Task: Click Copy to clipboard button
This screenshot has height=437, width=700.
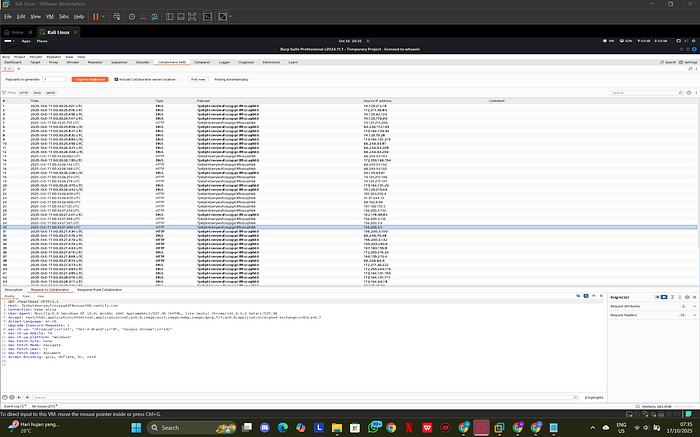Action: [90, 79]
